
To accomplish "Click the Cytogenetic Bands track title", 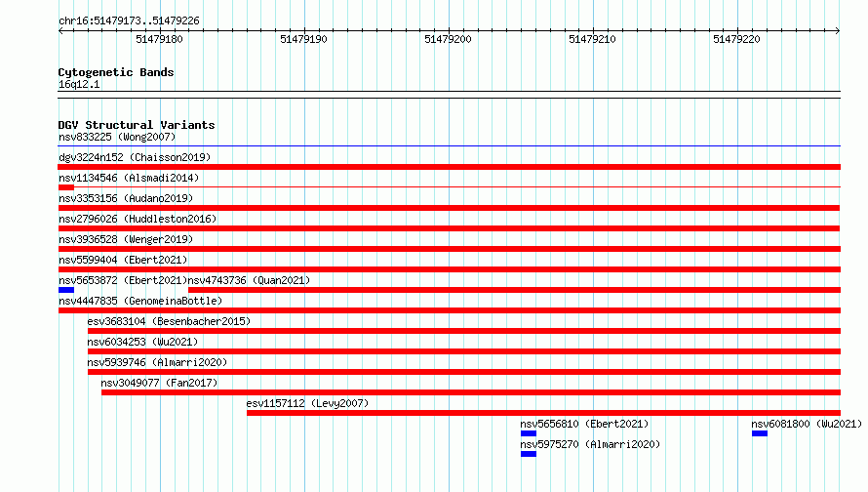I will click(x=116, y=72).
